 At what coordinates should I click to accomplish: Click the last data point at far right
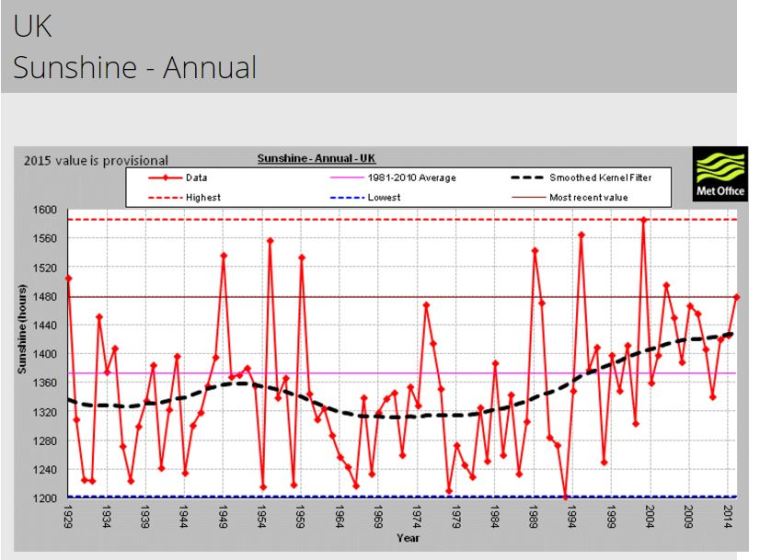click(737, 296)
